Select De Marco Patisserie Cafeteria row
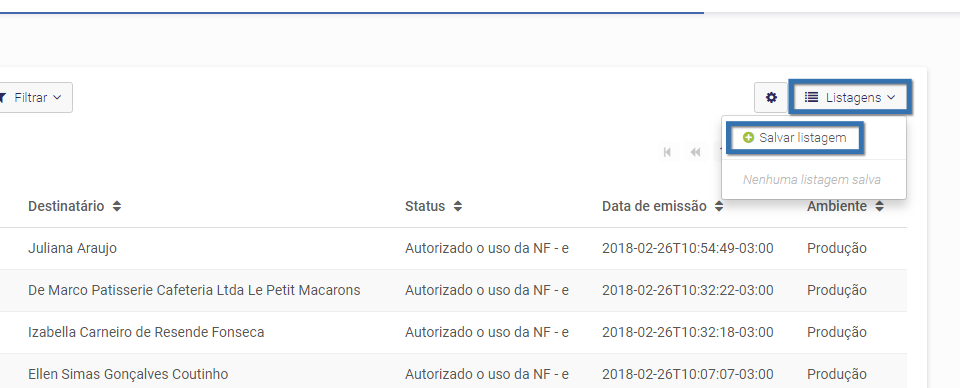The height and width of the screenshot is (388, 960). click(x=453, y=290)
